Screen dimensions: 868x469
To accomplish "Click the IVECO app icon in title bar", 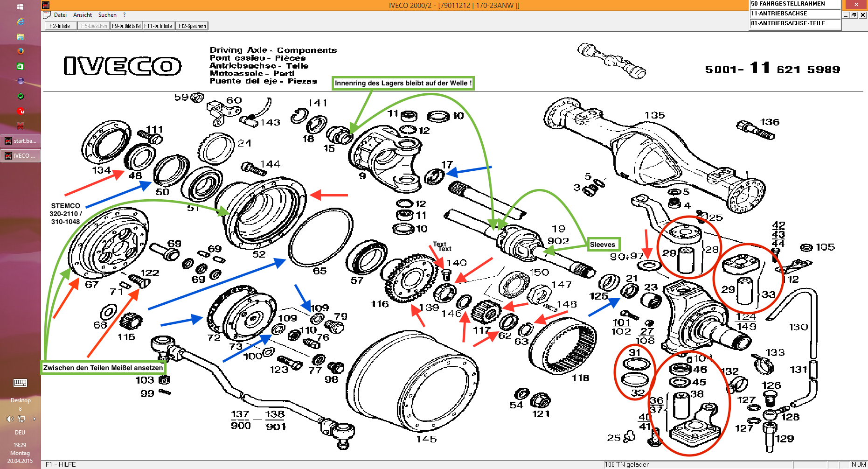I will 46,5.
